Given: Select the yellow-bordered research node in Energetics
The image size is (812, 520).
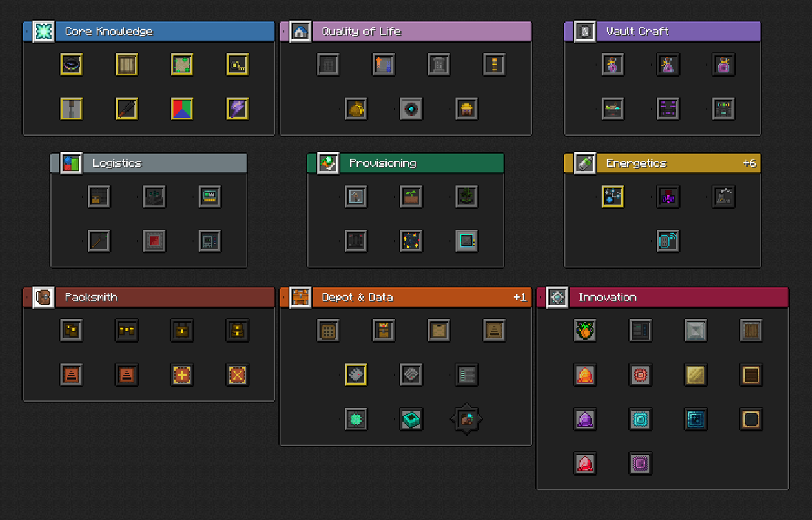Looking at the screenshot, I should tap(613, 196).
